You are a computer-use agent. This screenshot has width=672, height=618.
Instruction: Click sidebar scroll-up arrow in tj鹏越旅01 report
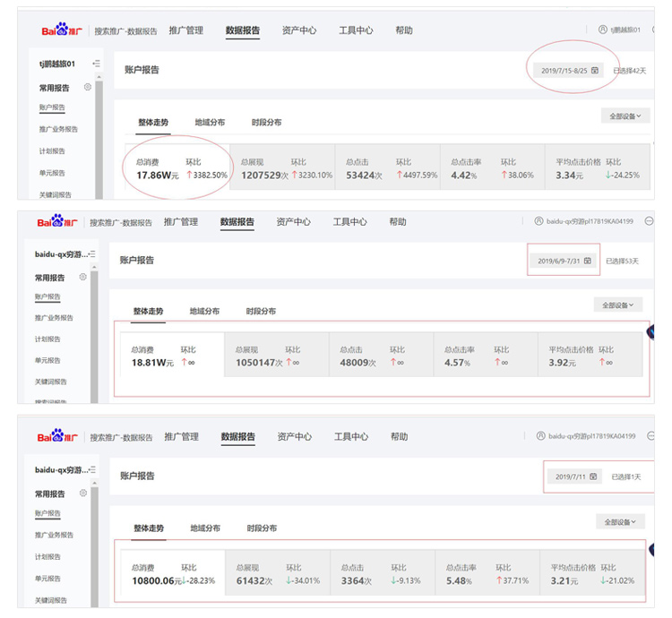pos(99,77)
